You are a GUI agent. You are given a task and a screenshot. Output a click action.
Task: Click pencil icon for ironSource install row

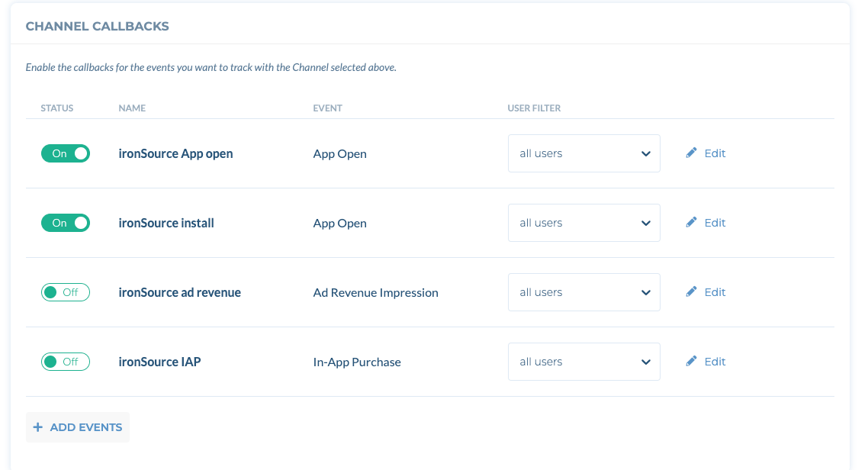point(691,223)
